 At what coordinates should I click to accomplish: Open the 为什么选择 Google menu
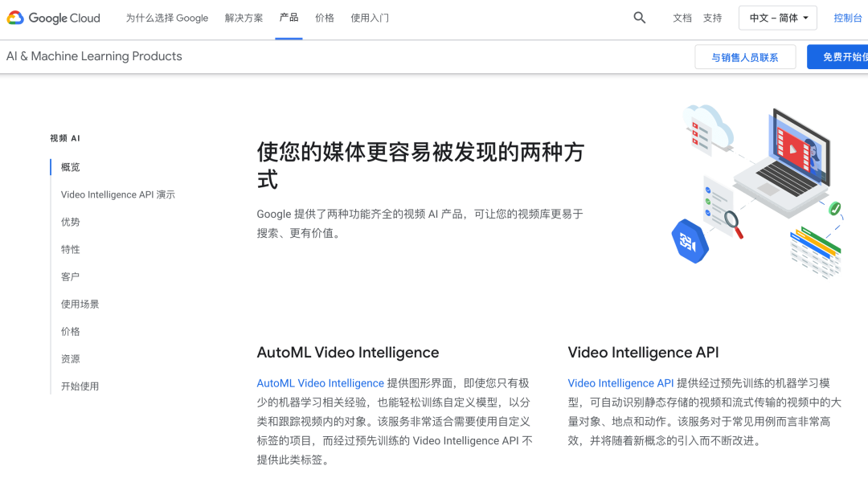[166, 18]
